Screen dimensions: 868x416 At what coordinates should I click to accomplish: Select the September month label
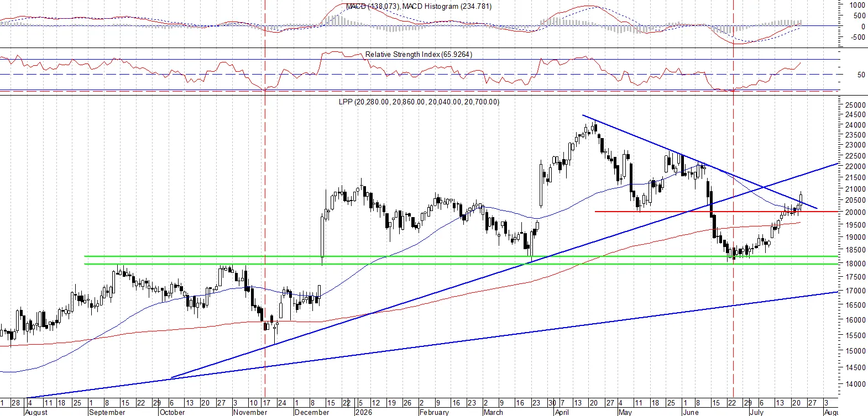[107, 412]
